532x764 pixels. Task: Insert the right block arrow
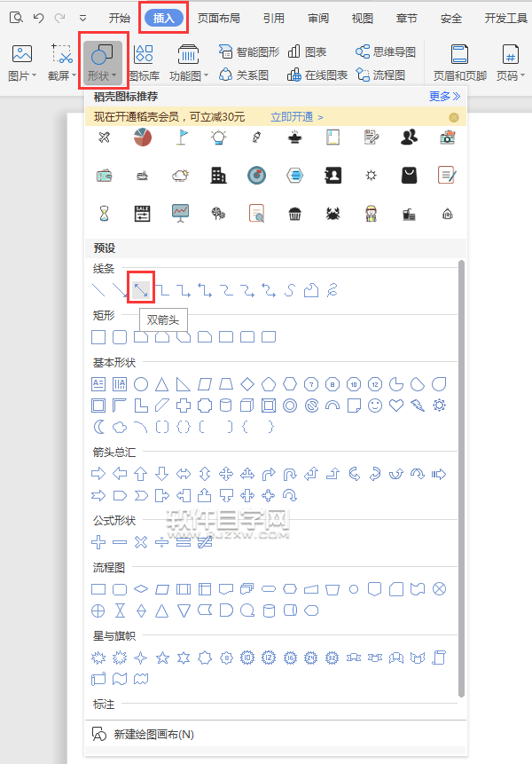[x=98, y=474]
